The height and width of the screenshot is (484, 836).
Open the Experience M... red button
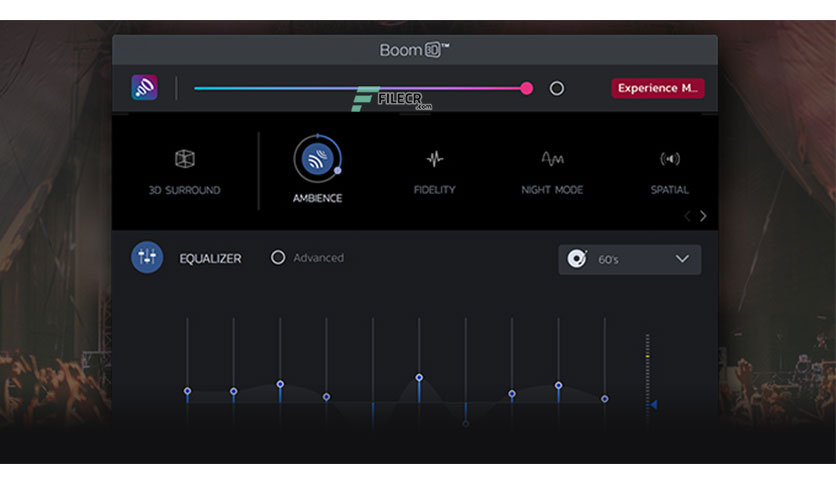(657, 88)
